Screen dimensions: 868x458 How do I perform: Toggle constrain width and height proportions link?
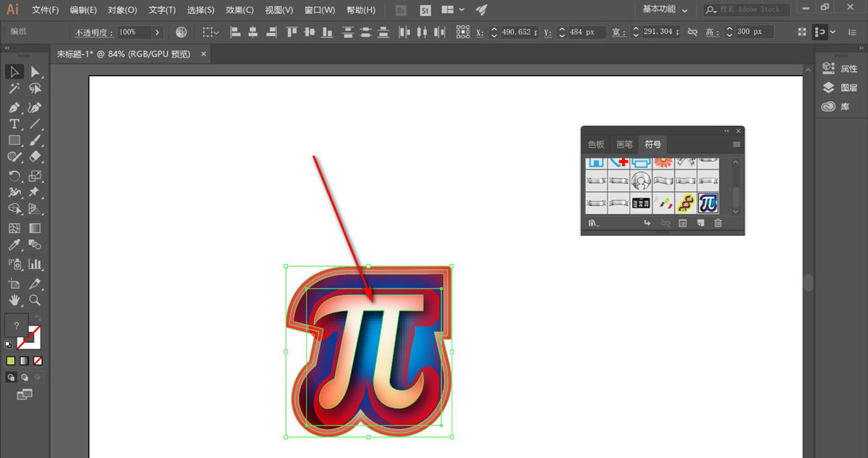[692, 32]
